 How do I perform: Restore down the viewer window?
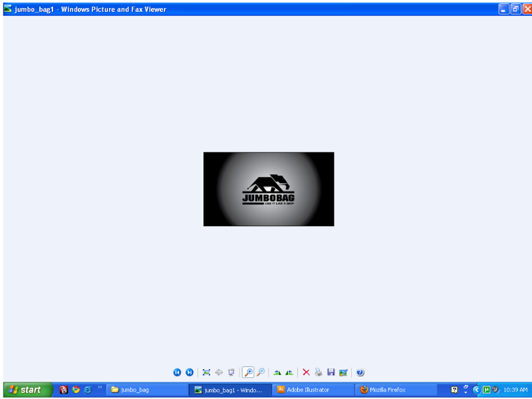[516, 9]
